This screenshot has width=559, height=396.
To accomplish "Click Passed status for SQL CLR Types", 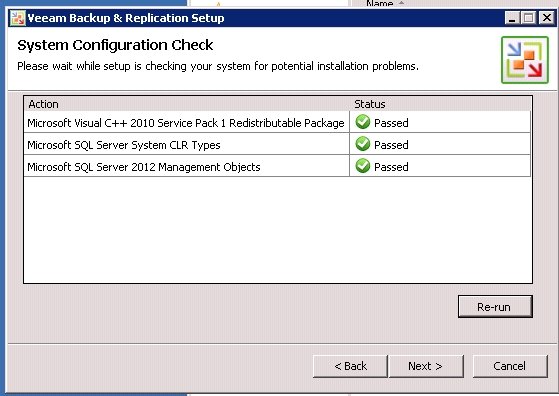I will [391, 145].
